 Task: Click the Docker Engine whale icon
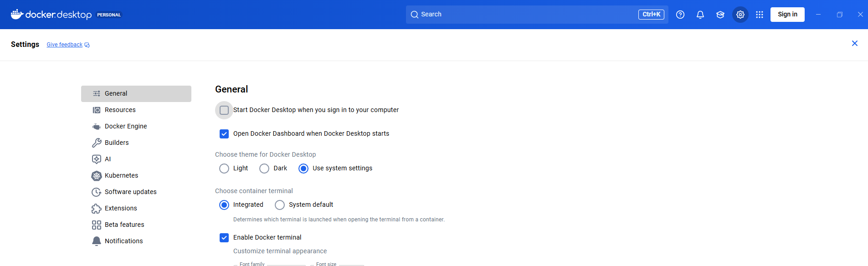pyautogui.click(x=97, y=126)
